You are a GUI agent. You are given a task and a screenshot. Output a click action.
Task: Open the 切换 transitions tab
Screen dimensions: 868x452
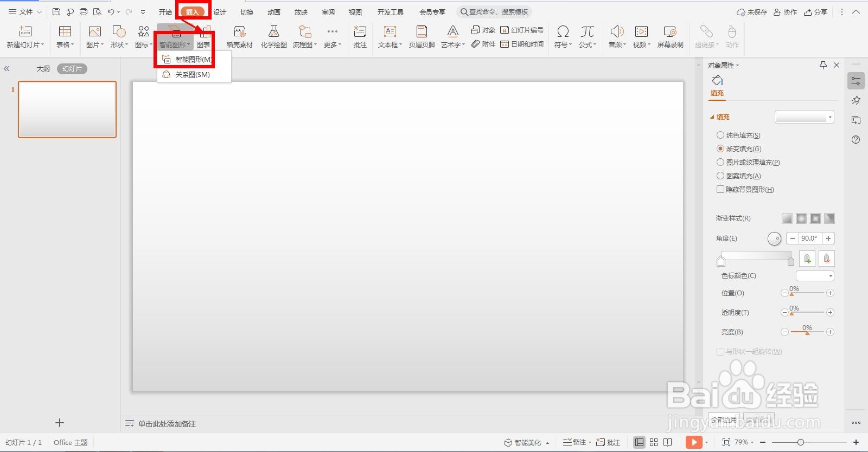pos(247,12)
